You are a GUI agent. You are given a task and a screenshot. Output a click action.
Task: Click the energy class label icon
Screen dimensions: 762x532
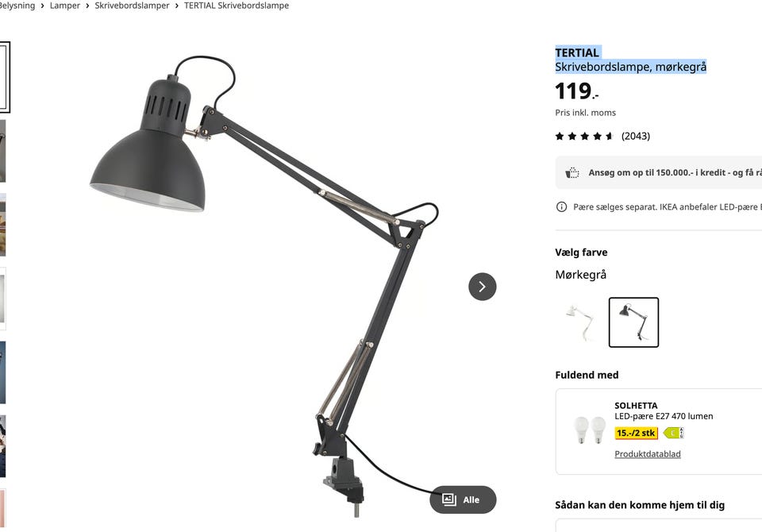coord(674,433)
